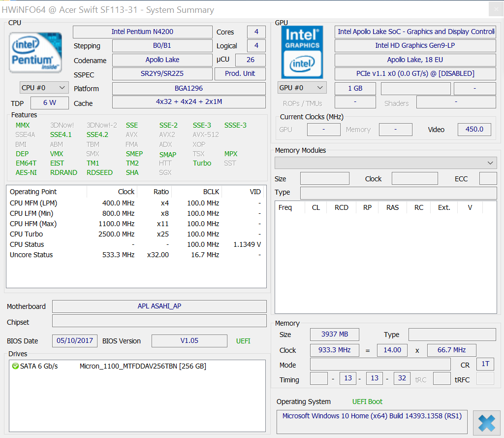
Task: Click the RAS column header in memory table
Action: 392,207
